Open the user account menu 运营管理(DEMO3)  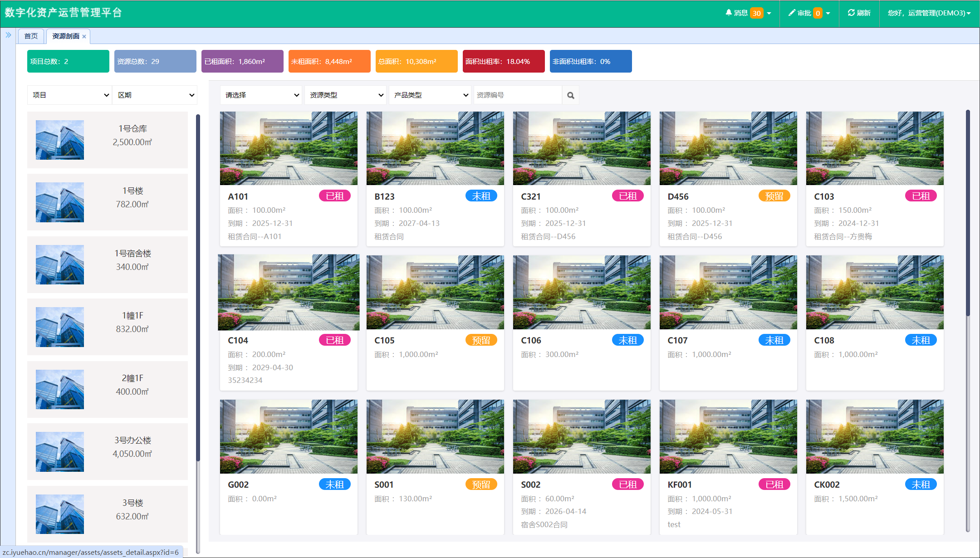click(x=929, y=13)
